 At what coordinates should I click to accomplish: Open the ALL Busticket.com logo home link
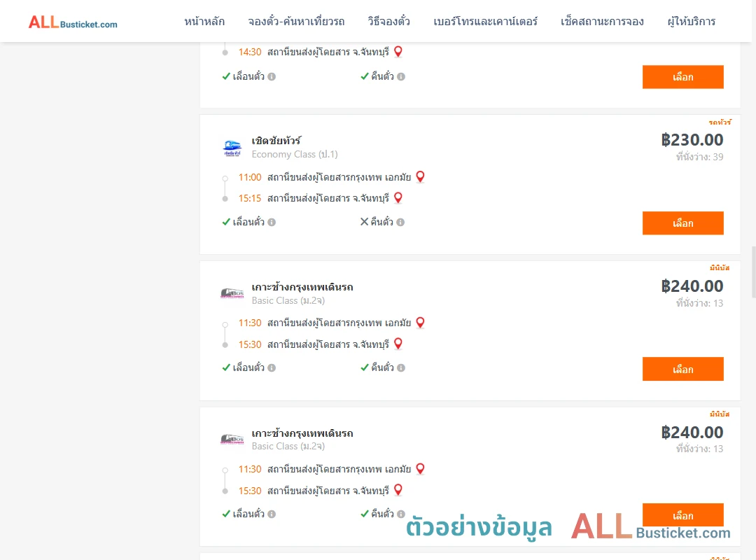[x=73, y=22]
